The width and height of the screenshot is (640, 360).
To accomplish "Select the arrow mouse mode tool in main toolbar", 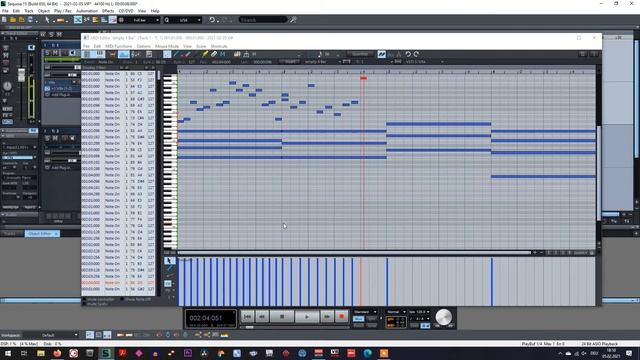I will pyautogui.click(x=47, y=20).
